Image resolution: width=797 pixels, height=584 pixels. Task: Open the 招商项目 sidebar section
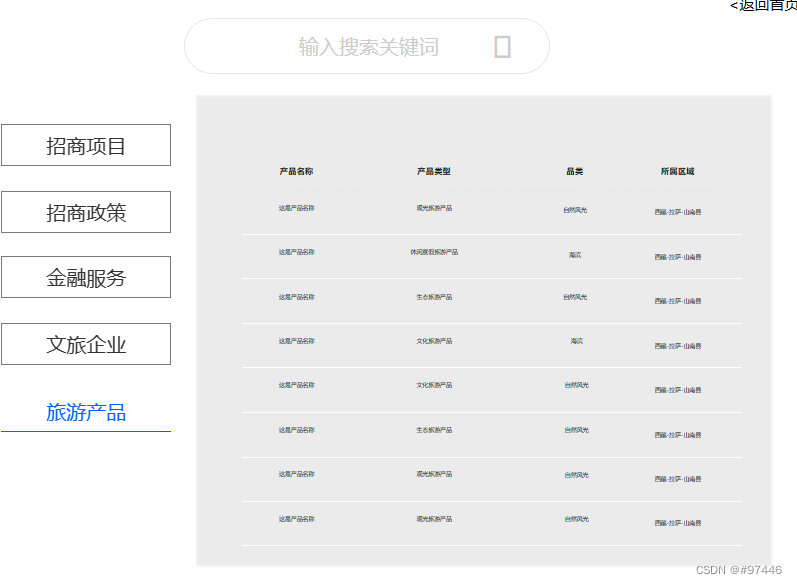tap(86, 145)
